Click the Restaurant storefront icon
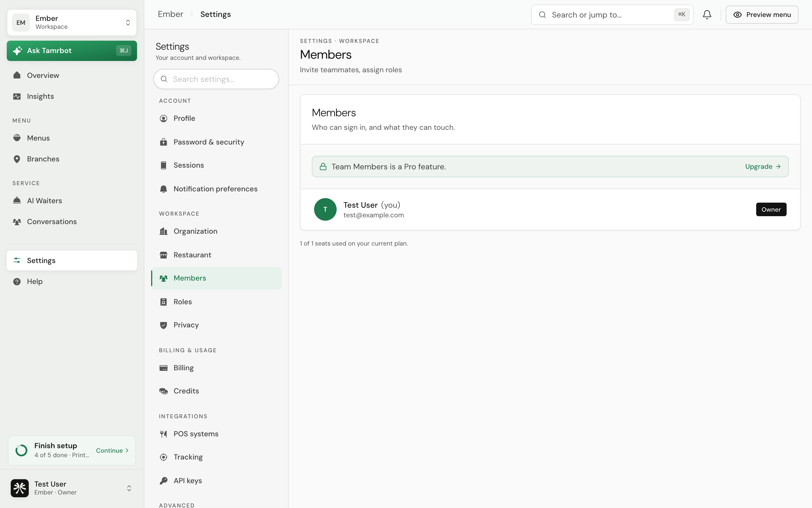 [x=164, y=255]
